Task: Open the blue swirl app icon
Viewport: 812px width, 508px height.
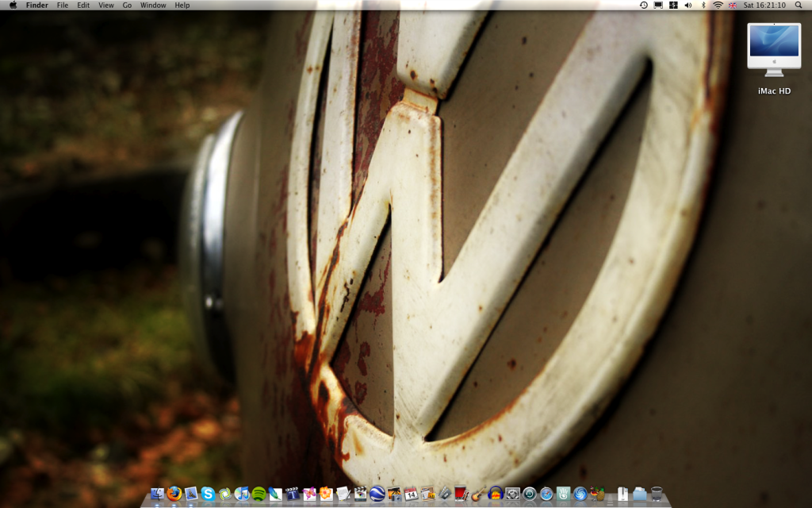Action: 580,494
